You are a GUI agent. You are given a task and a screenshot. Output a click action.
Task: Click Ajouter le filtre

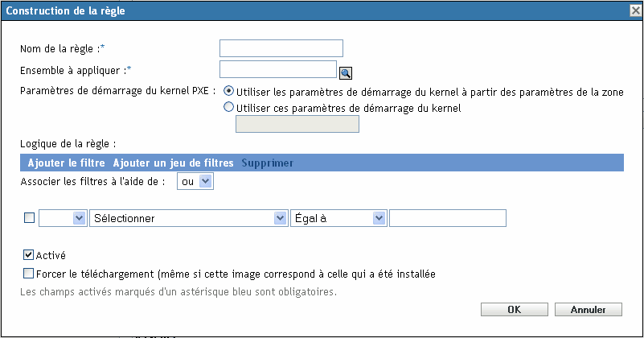(x=68, y=163)
